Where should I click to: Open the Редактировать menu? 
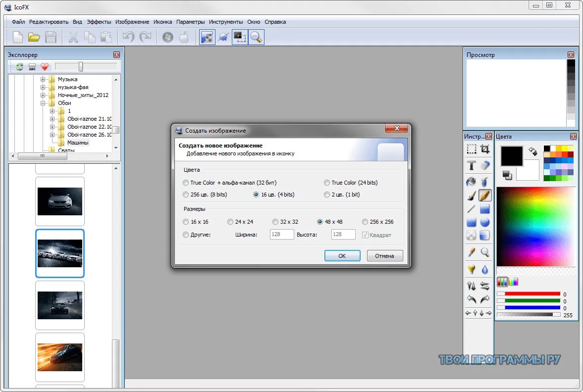[x=49, y=22]
